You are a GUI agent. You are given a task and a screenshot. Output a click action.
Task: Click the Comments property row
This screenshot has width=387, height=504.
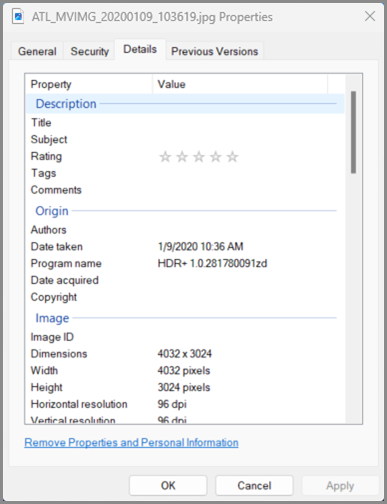185,190
